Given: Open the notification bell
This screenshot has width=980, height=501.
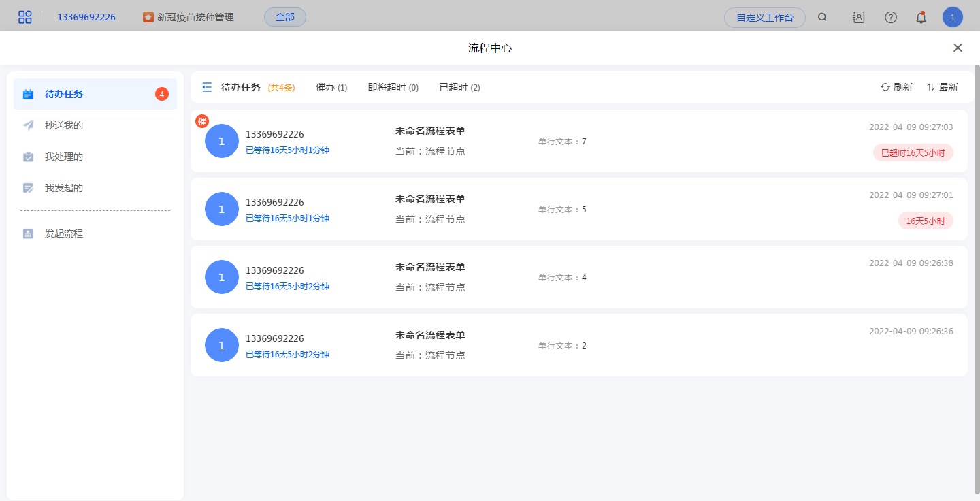Looking at the screenshot, I should (x=921, y=18).
